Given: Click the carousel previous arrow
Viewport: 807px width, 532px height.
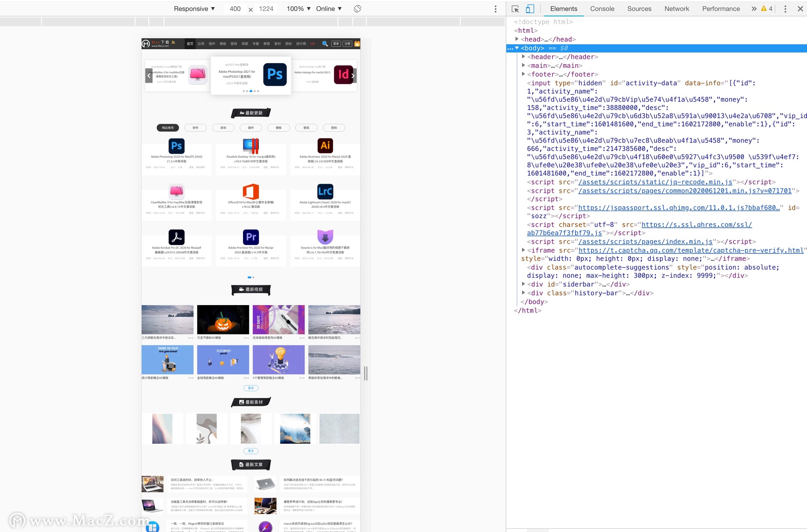Looking at the screenshot, I should 149,76.
